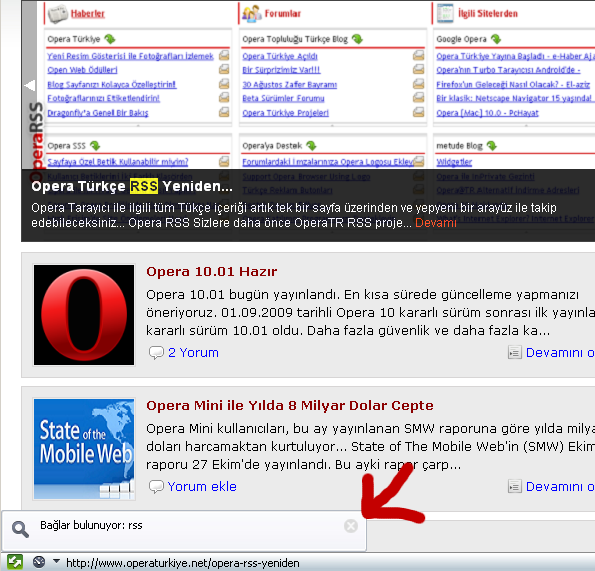
Task: Click the İlgili Sitelerden notepad icon
Action: (x=445, y=13)
